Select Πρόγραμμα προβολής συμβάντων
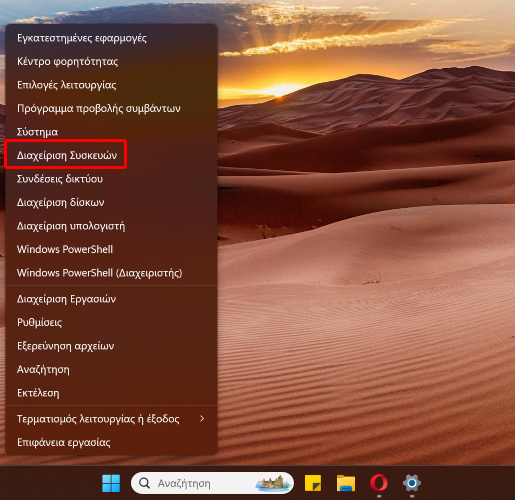515x500 pixels. click(x=99, y=108)
